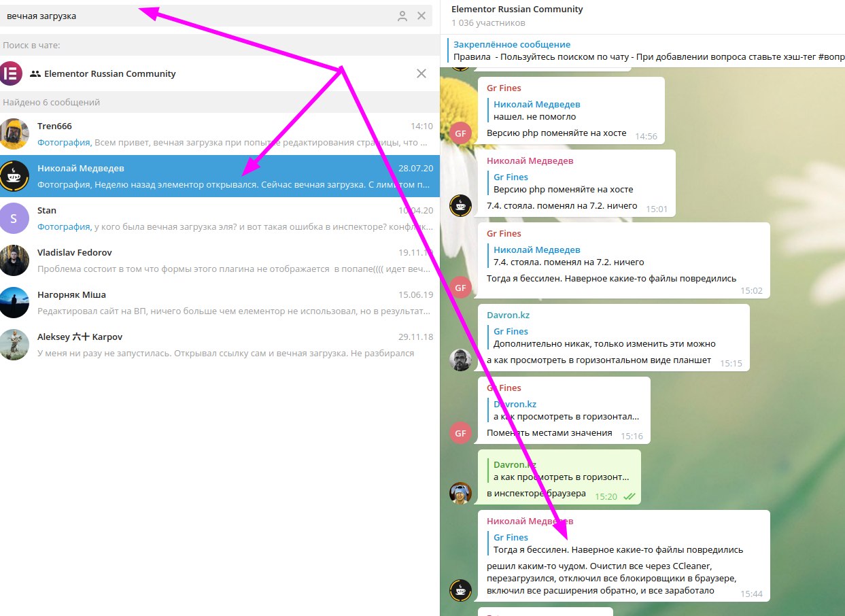Click 'Найдено 6 сообщений' results label

[x=52, y=102]
